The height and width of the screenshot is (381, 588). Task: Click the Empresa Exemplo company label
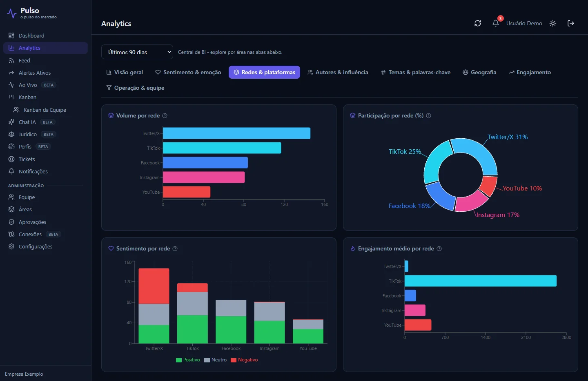(24, 374)
